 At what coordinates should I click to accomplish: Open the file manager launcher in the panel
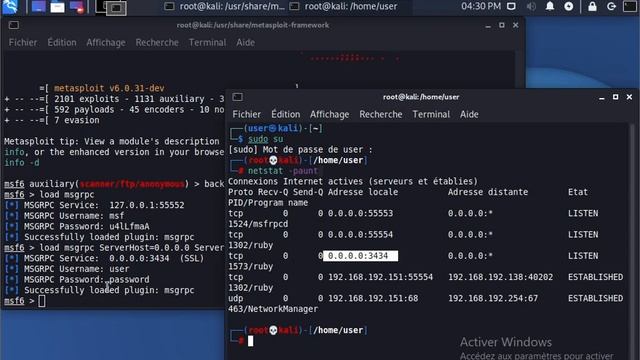(58, 7)
